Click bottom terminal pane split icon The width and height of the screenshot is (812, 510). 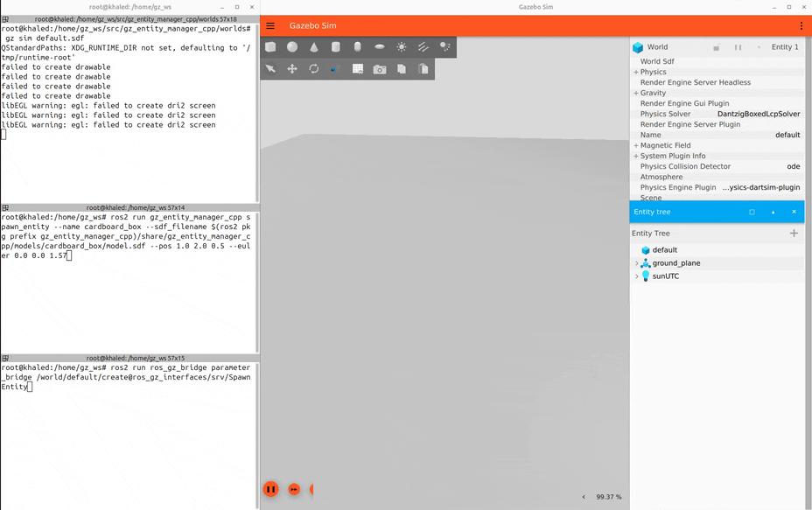[5, 359]
